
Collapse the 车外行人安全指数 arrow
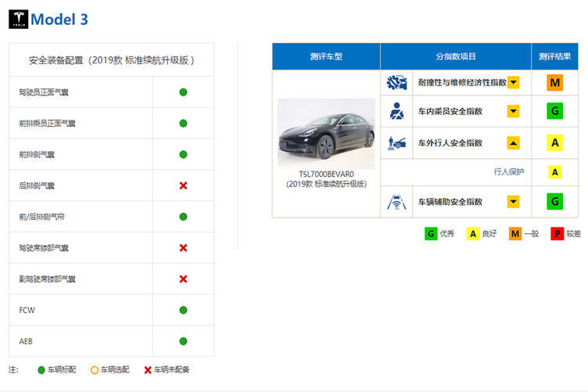click(514, 143)
